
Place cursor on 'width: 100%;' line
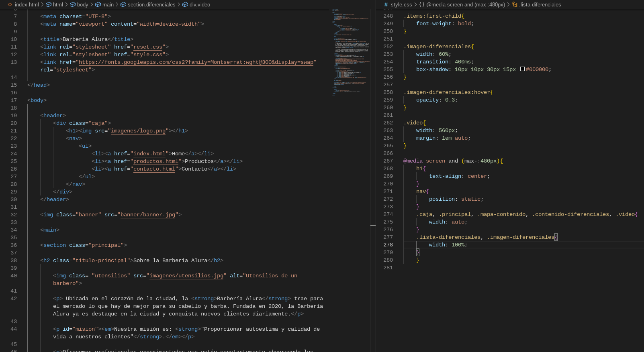click(x=448, y=245)
